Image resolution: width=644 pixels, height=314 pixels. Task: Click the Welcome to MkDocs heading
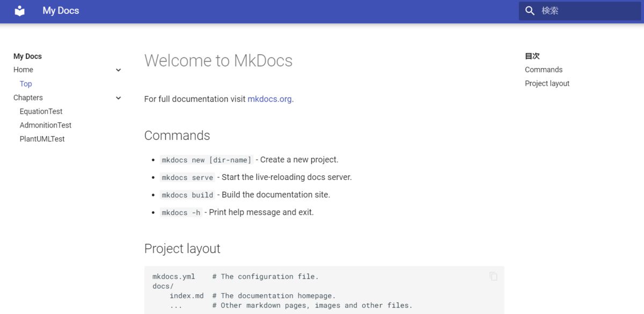pos(218,61)
